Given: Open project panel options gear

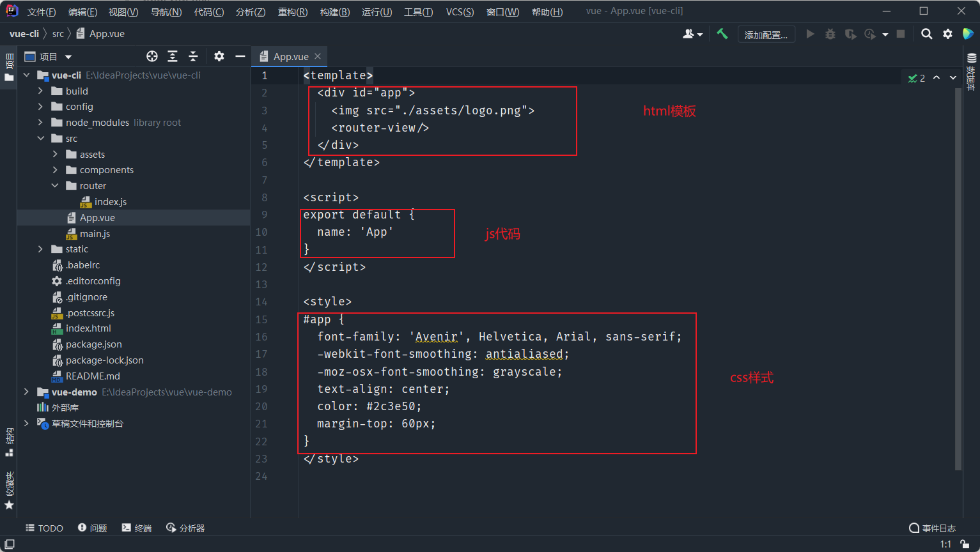Looking at the screenshot, I should point(219,56).
